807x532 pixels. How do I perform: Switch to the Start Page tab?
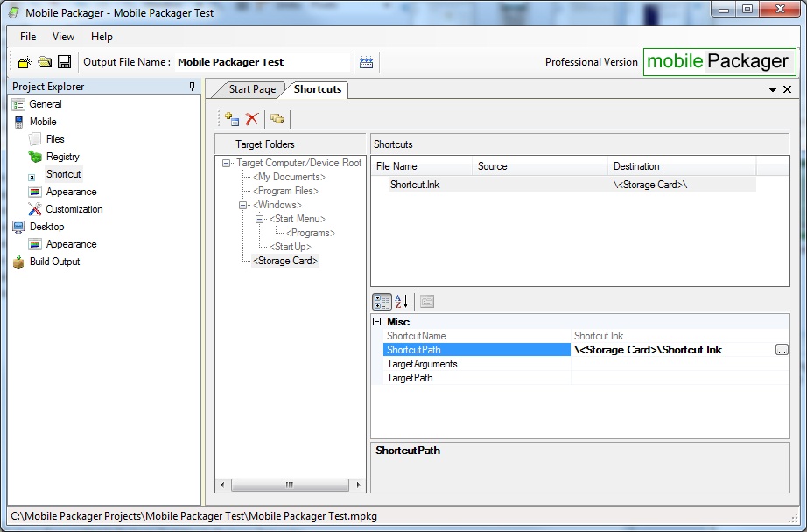tap(252, 89)
